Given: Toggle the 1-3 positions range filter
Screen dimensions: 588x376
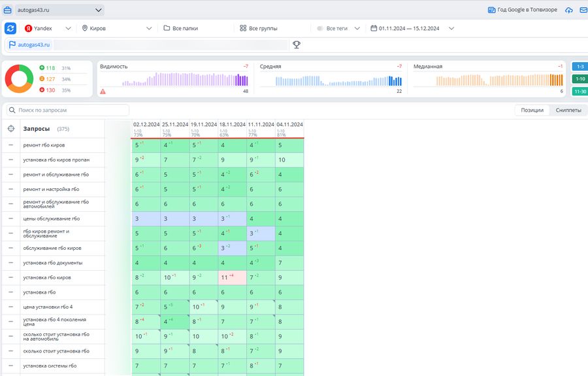Looking at the screenshot, I should tap(580, 67).
